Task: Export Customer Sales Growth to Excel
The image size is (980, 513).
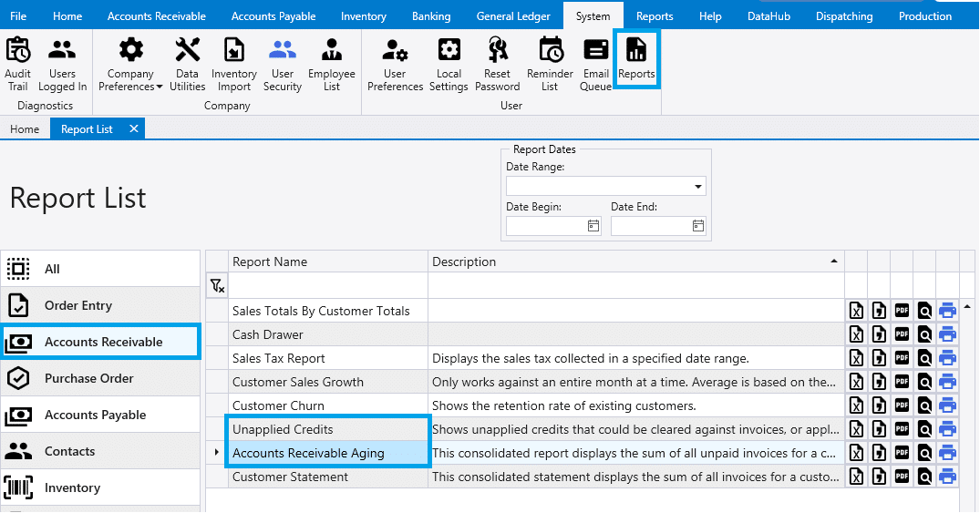Action: tap(856, 382)
